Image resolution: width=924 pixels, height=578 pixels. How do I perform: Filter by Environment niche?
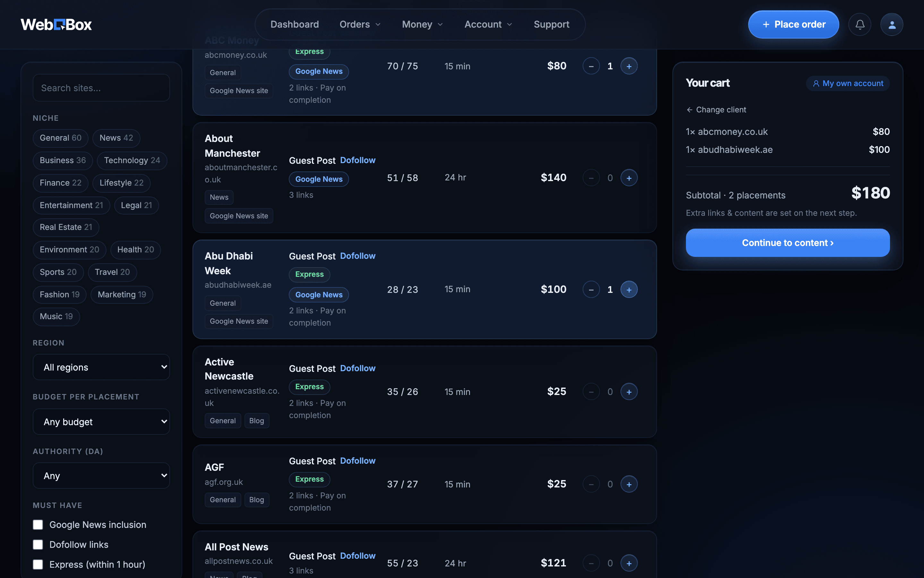pyautogui.click(x=69, y=250)
